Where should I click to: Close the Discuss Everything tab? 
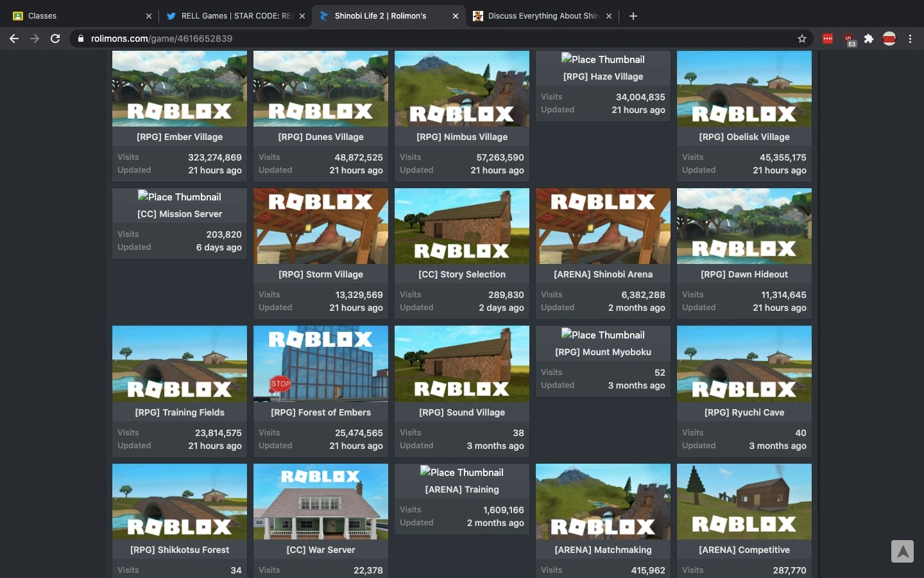pos(609,16)
